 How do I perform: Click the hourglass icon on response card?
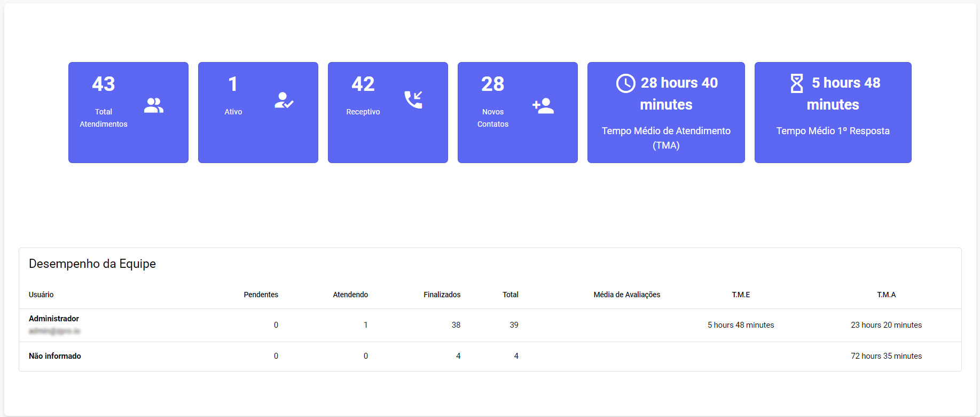(x=796, y=83)
